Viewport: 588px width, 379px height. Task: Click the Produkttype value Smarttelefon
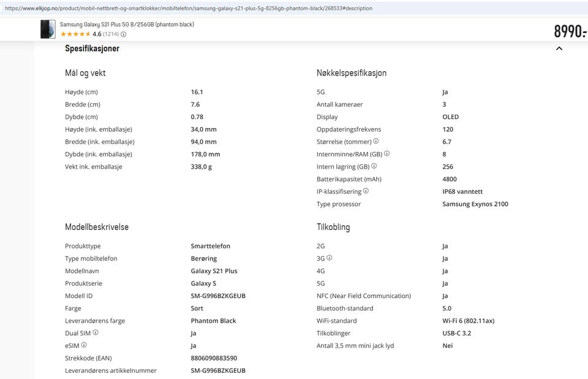(210, 246)
